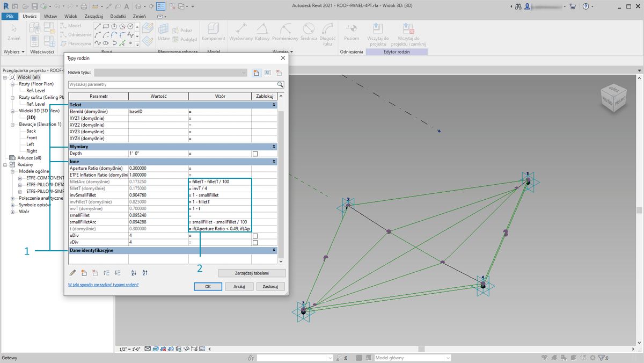Click the new family type icon
The height and width of the screenshot is (363, 644).
pyautogui.click(x=257, y=72)
